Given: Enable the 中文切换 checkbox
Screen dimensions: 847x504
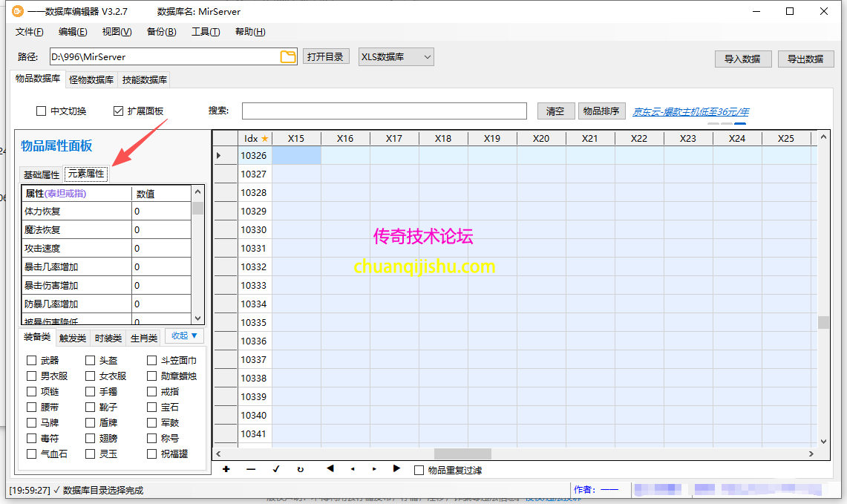Looking at the screenshot, I should click(41, 111).
